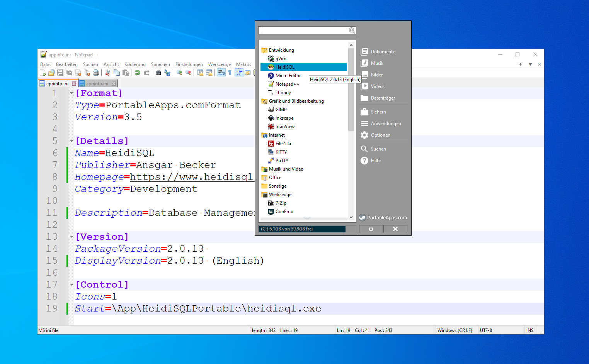
Task: Start Inkscape from the app list
Action: tap(284, 118)
